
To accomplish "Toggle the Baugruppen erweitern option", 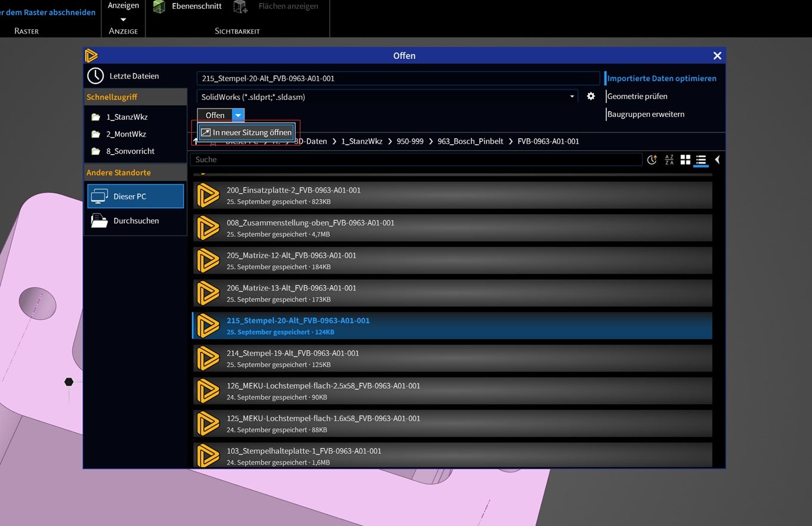I will [645, 114].
